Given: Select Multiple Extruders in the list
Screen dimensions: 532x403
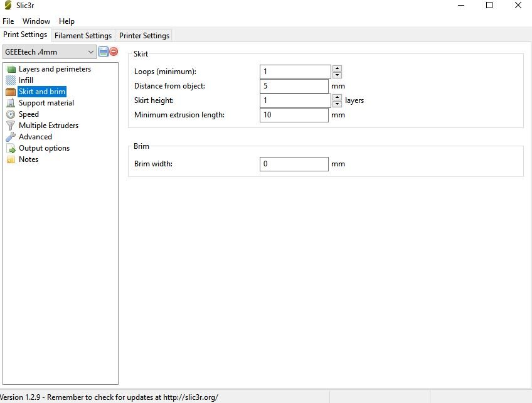Looking at the screenshot, I should [x=48, y=126].
